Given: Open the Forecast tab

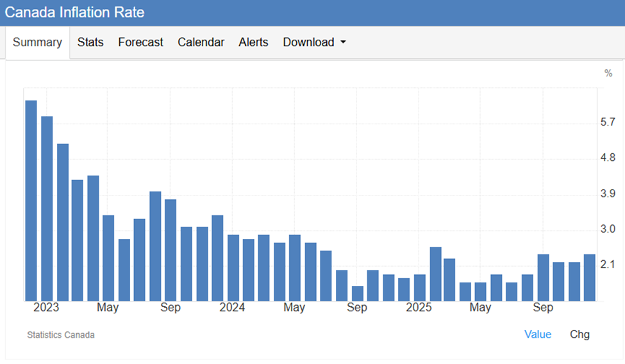Looking at the screenshot, I should (x=140, y=42).
